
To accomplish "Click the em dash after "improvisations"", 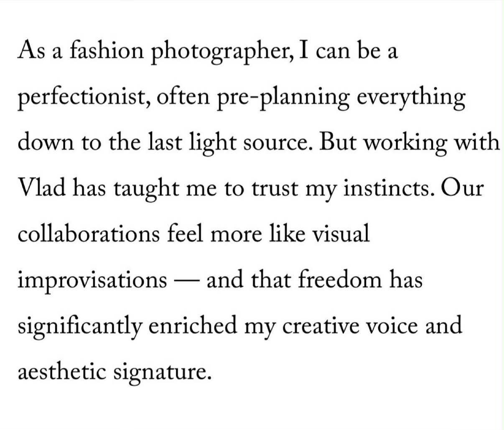I will [x=186, y=280].
